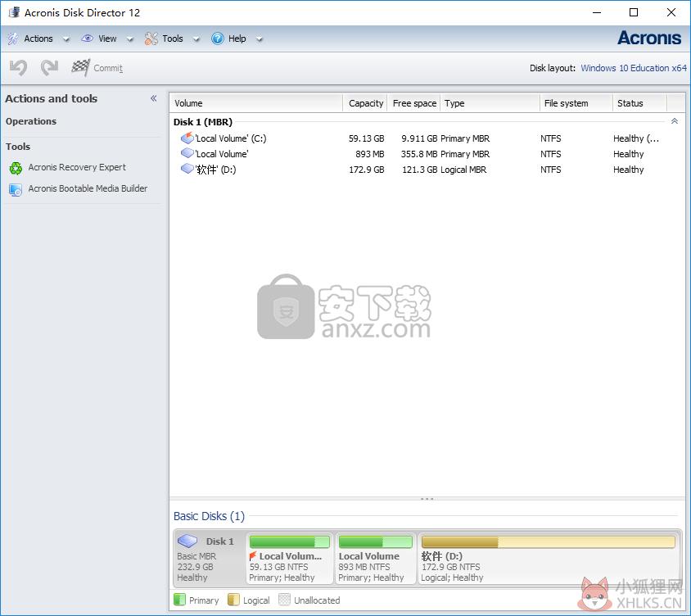
Task: Expand the Actions dropdown arrow
Action: click(x=66, y=39)
